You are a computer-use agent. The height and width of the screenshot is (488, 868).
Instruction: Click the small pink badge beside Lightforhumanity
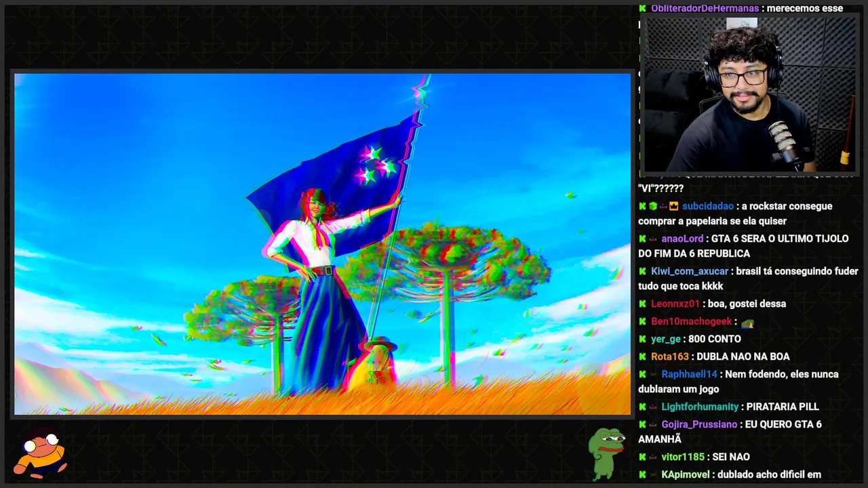[653, 407]
